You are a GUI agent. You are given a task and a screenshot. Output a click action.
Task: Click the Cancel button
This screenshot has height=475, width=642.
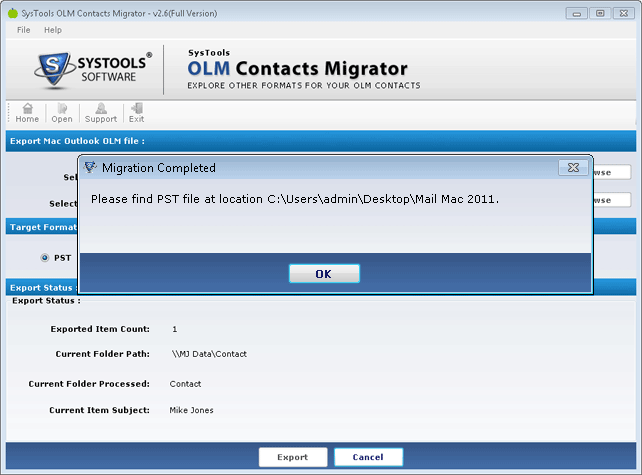368,457
